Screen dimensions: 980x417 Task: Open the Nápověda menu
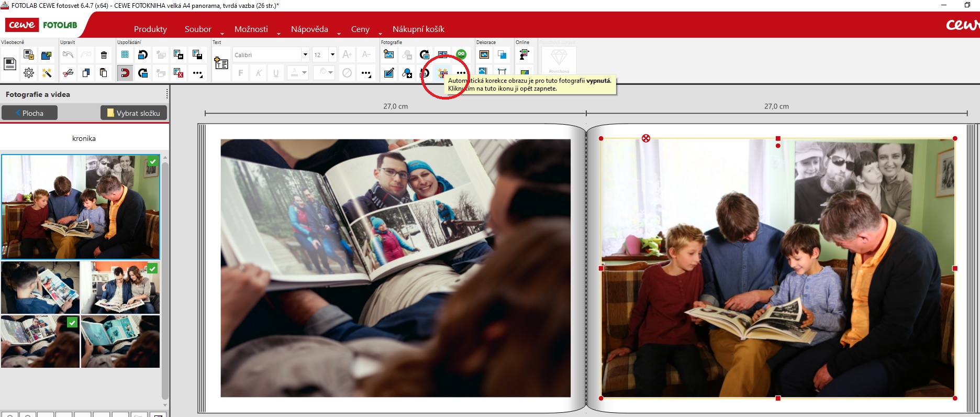coord(309,29)
